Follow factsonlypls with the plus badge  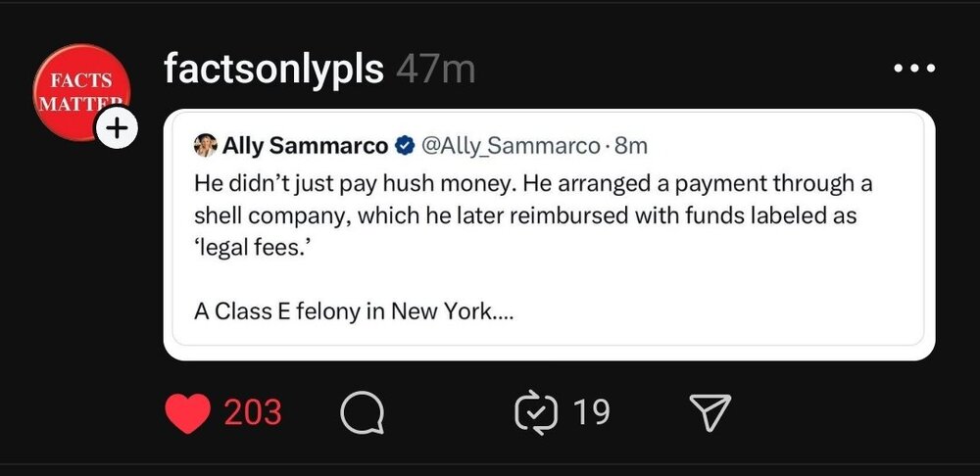coord(117,129)
